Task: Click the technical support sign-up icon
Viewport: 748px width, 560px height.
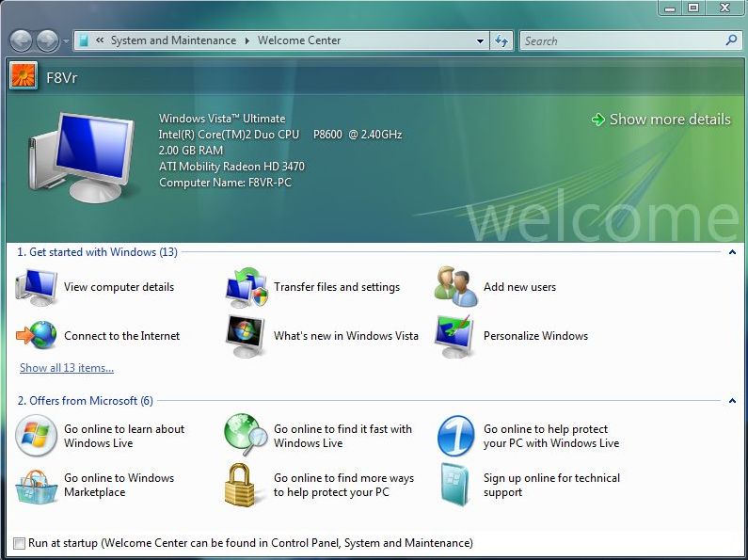Action: [x=456, y=486]
